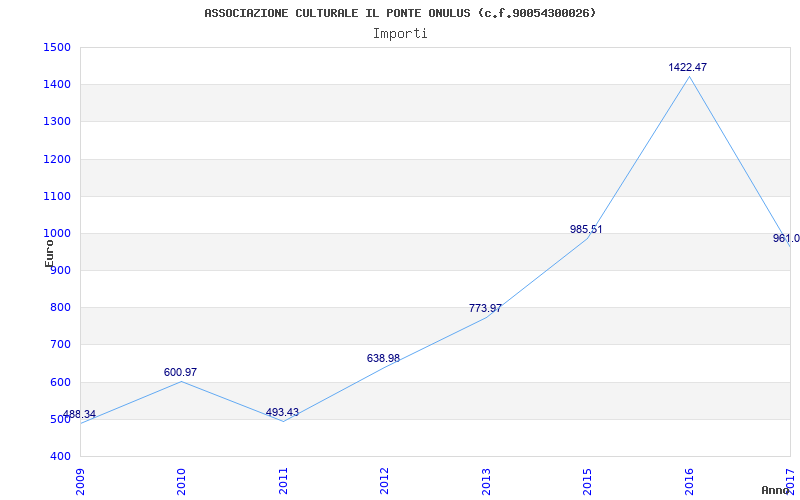The image size is (800, 500).
Task: Select the 1422.47 data label
Action: pyautogui.click(x=688, y=67)
